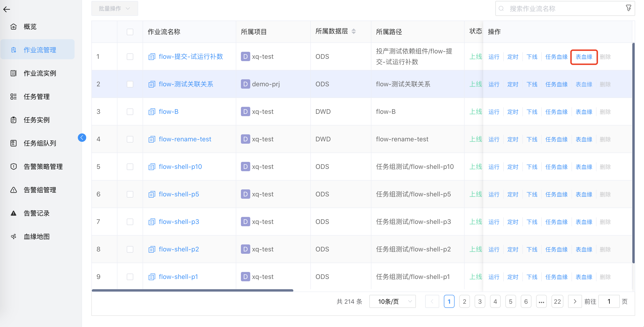Check the checkbox for flow-B row
644x327 pixels.
[x=130, y=111]
